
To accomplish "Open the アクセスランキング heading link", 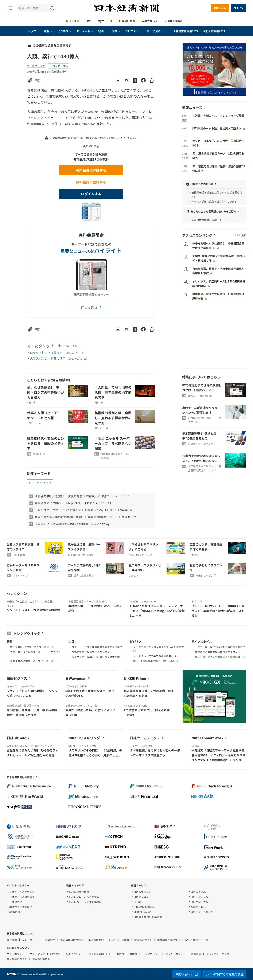I will [x=199, y=235].
